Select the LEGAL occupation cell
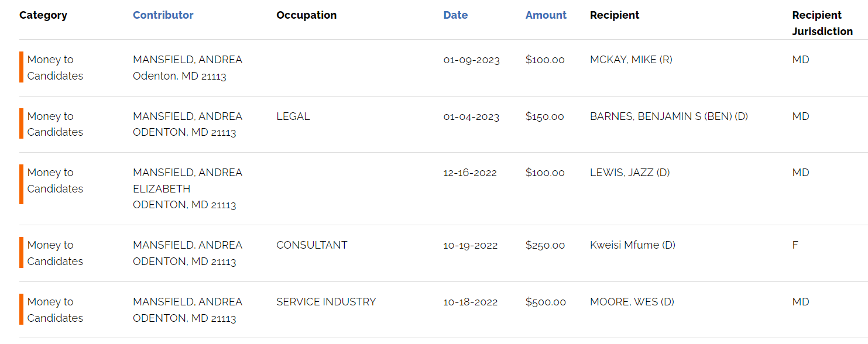 click(293, 116)
